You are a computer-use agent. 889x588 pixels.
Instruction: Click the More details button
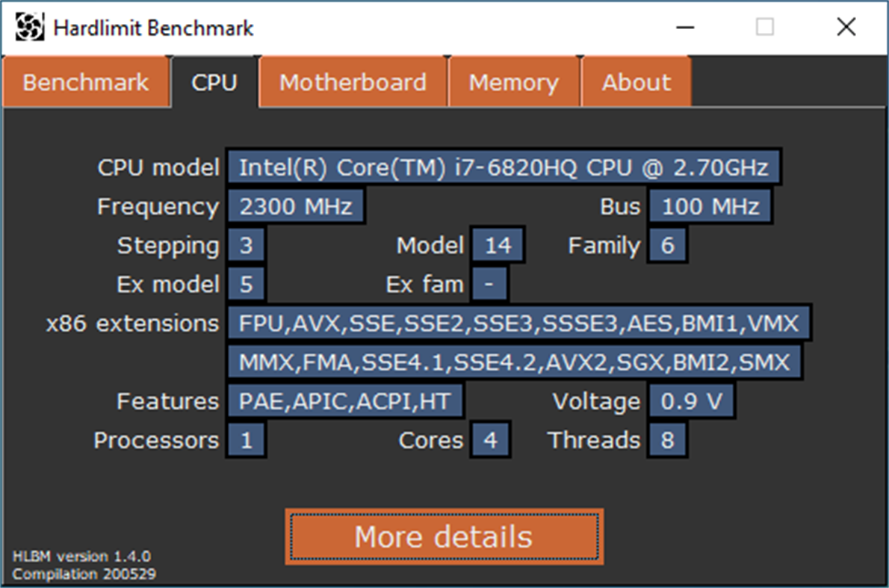pos(444,536)
